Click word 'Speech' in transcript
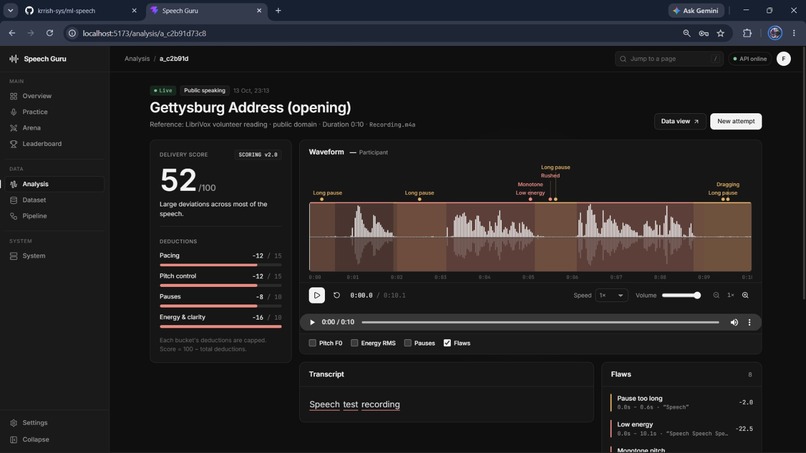This screenshot has width=806, height=453. pos(324,405)
